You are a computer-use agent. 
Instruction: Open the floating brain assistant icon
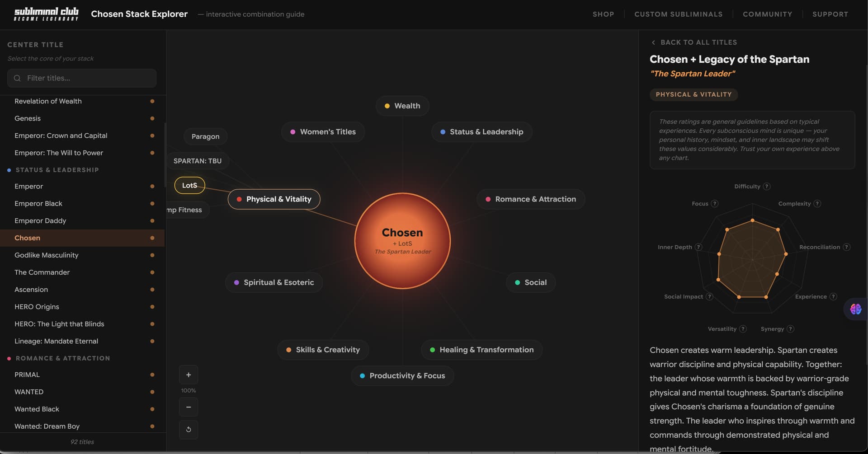(855, 309)
